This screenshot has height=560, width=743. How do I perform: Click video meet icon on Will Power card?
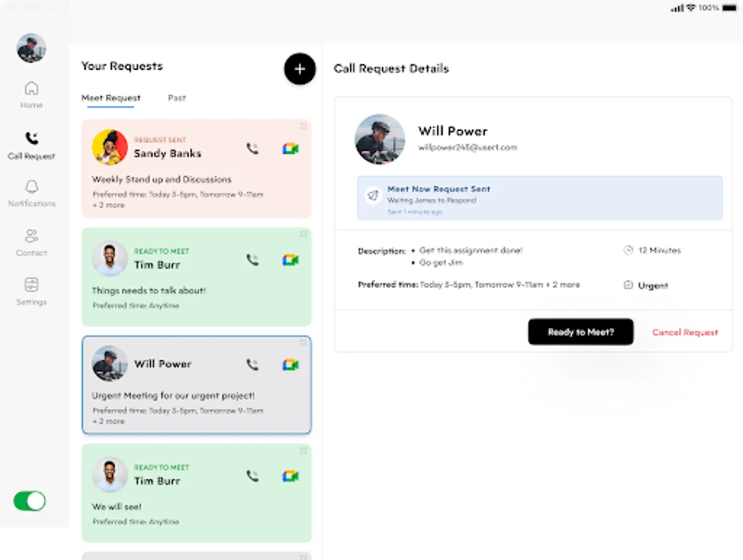290,365
